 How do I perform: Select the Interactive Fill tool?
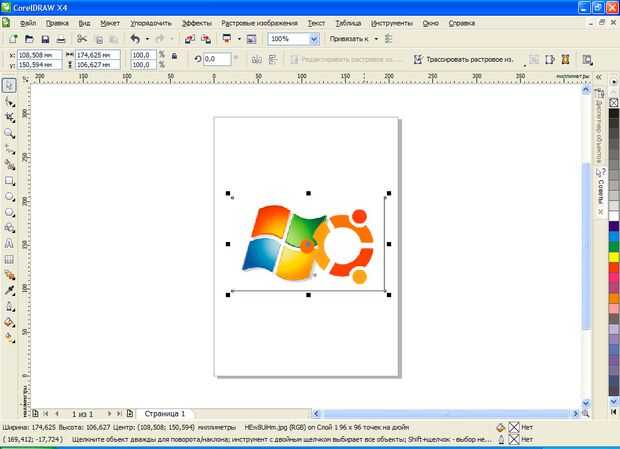click(9, 338)
